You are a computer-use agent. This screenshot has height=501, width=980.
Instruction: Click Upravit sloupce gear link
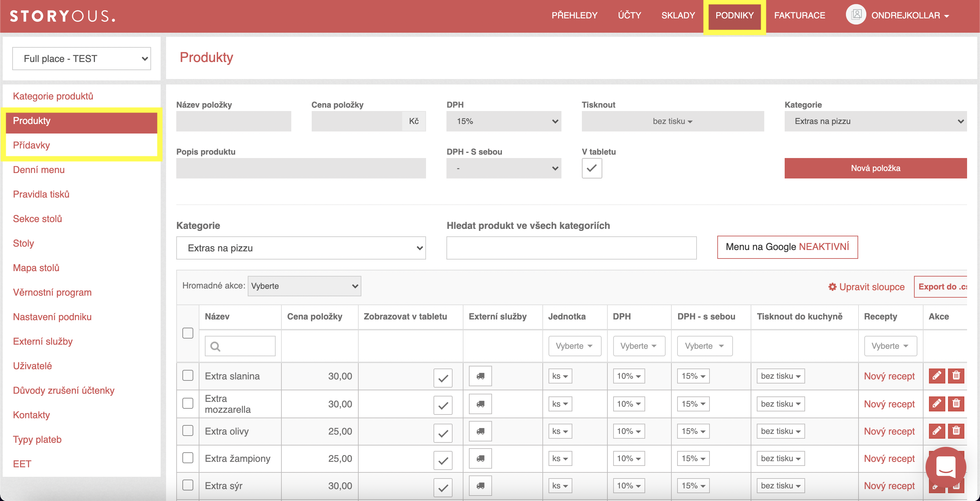(866, 287)
